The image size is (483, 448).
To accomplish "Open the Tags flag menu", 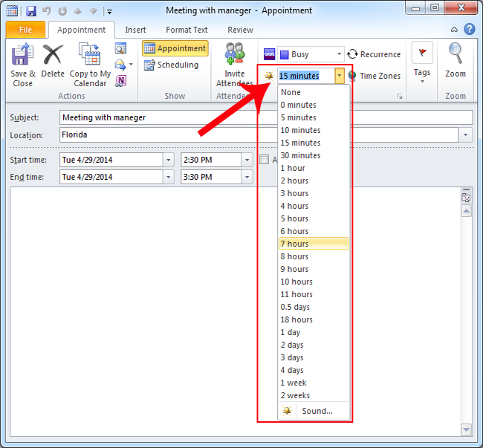I will [x=422, y=62].
